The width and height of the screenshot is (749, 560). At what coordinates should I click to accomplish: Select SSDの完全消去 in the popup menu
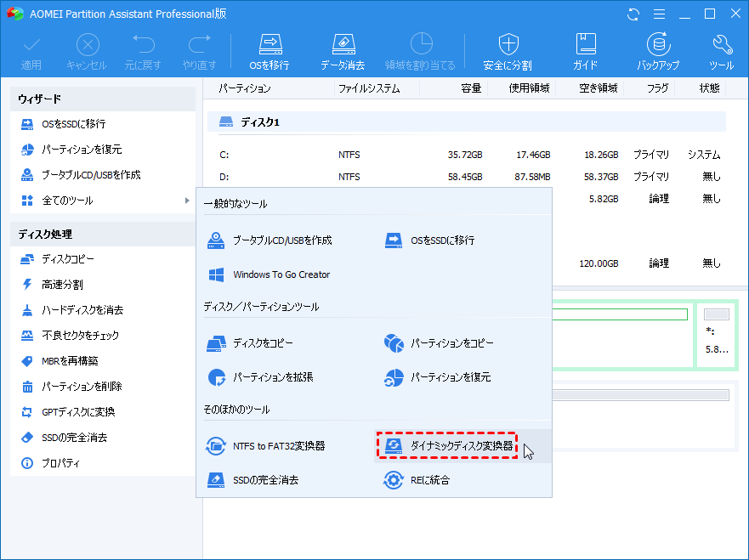coord(253,480)
